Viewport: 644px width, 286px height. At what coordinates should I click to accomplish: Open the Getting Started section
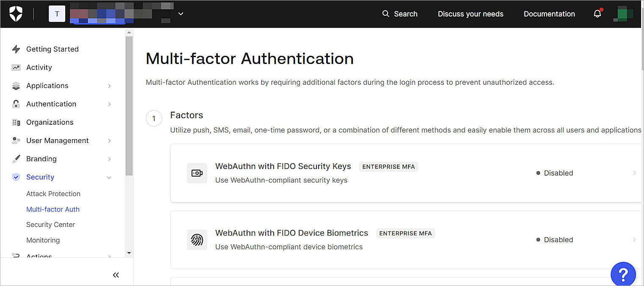53,49
